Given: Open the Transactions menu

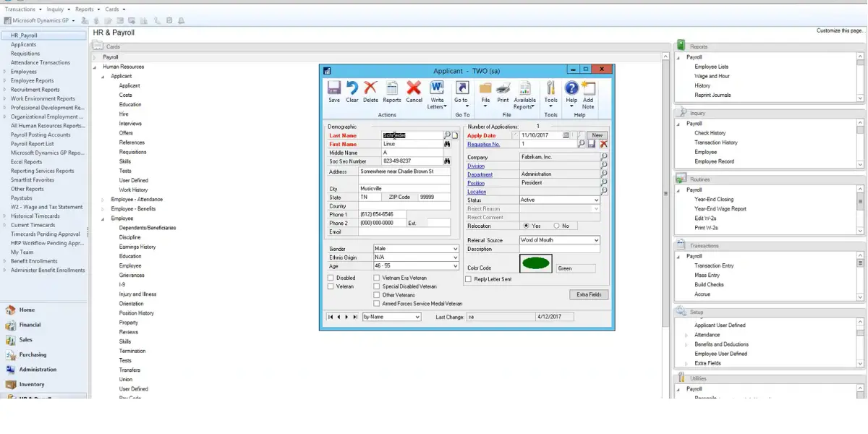Looking at the screenshot, I should [22, 9].
